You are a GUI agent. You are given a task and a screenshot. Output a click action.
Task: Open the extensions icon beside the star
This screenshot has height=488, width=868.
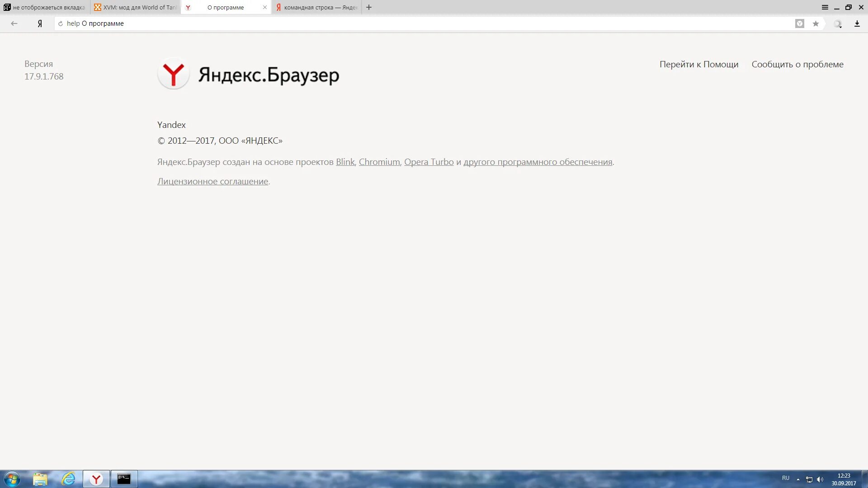coord(838,24)
